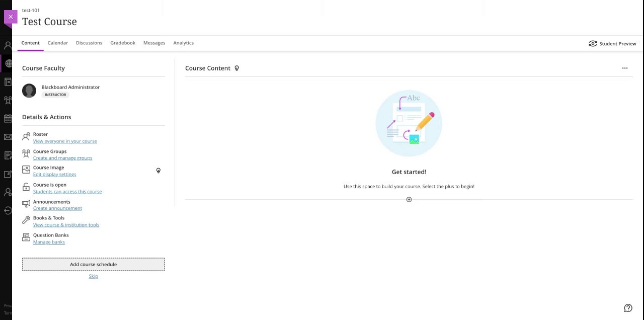
Task: Click Students can access this course link
Action: [67, 192]
